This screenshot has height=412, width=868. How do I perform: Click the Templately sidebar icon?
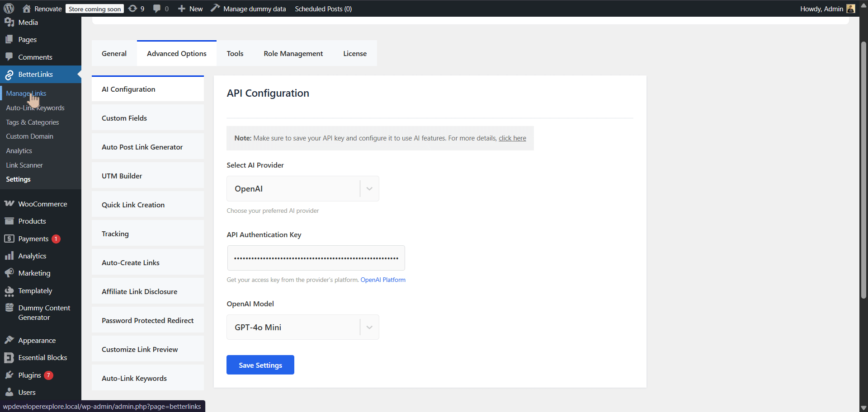click(9, 290)
